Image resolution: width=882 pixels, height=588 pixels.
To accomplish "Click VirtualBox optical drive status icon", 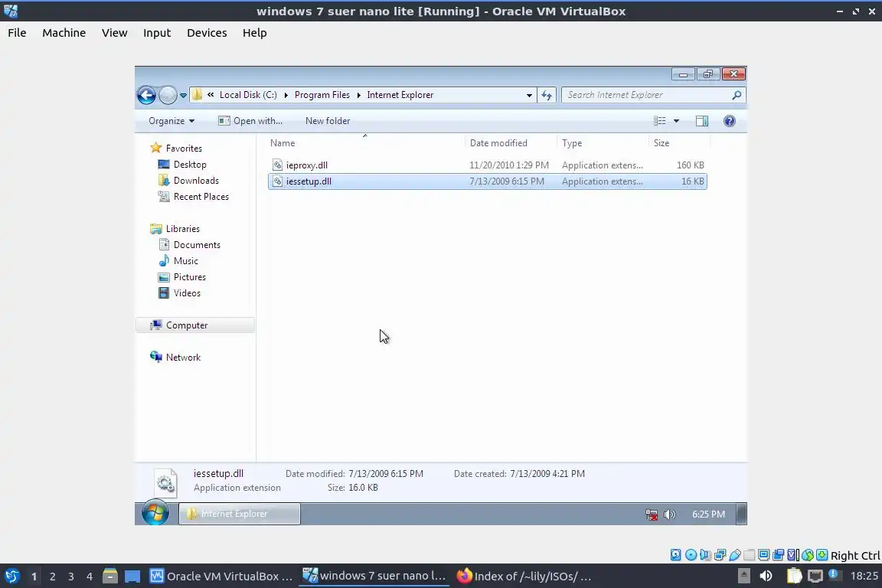I will pos(691,555).
